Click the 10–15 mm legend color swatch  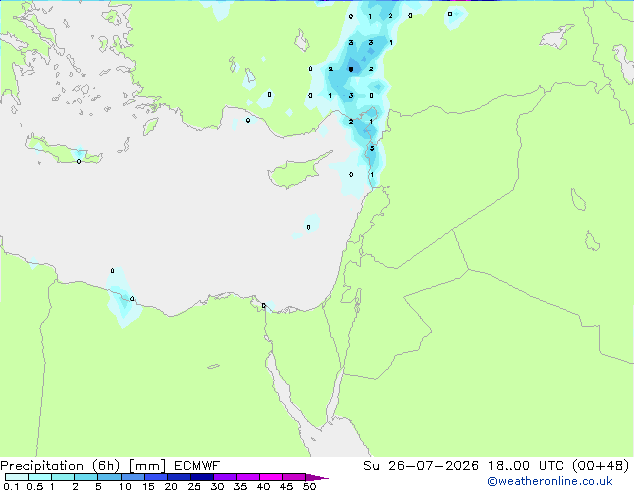pos(133,477)
